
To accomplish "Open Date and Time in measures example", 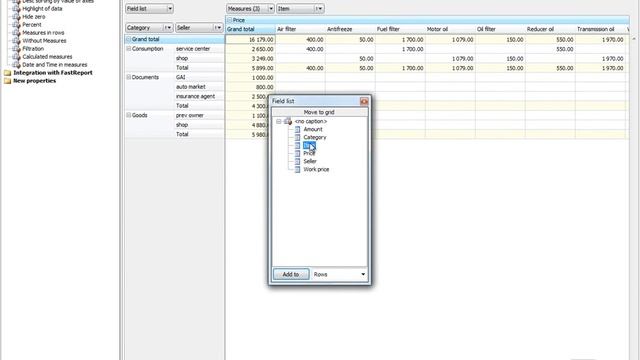I will 55,64.
